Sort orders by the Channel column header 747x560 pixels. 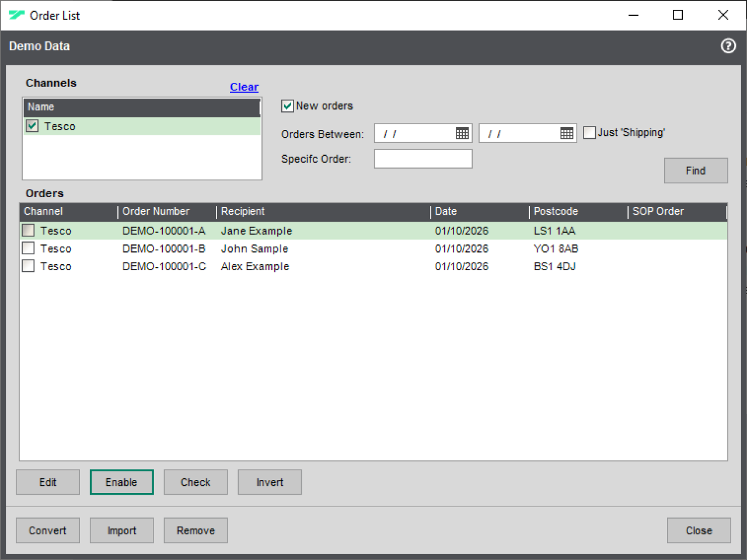click(69, 212)
